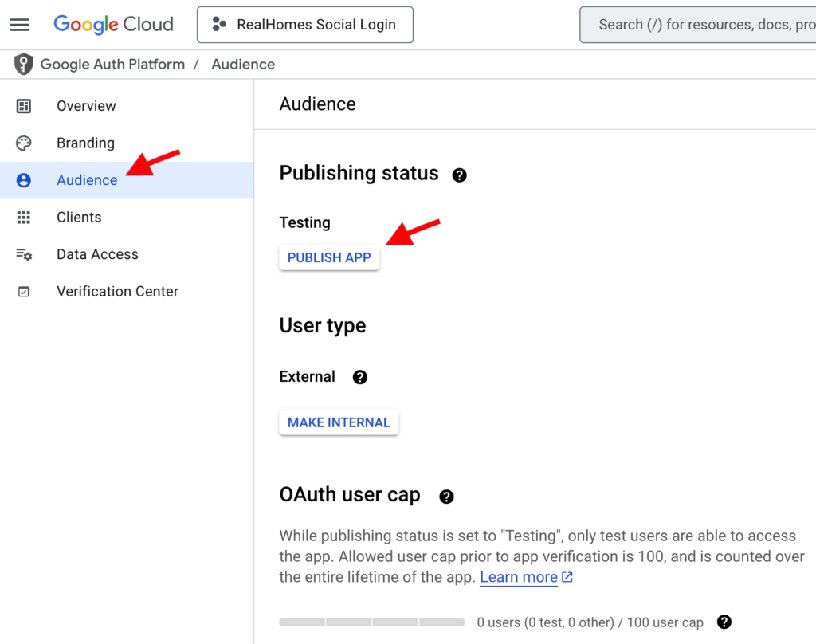
Task: Click the Google Auth Platform shield icon
Action: 23,64
